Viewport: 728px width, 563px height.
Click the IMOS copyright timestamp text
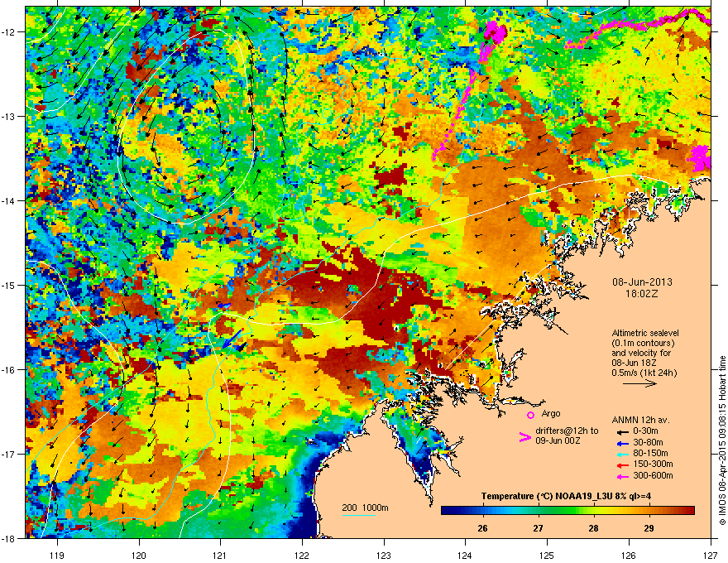(x=722, y=440)
